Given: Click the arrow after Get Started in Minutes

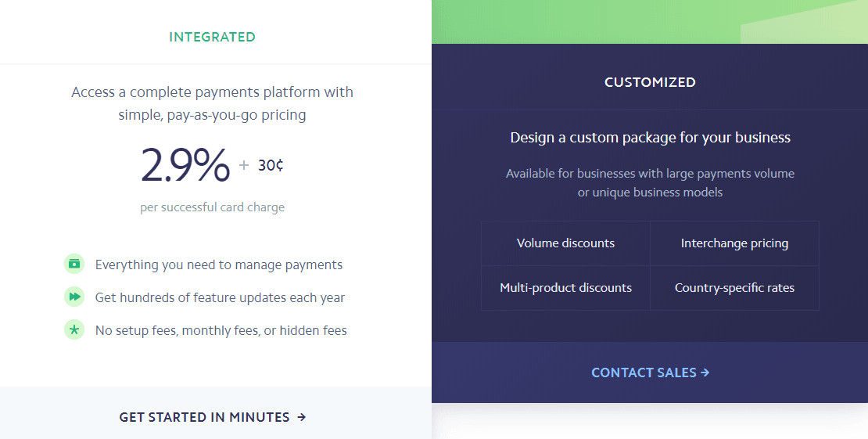Looking at the screenshot, I should click(301, 417).
